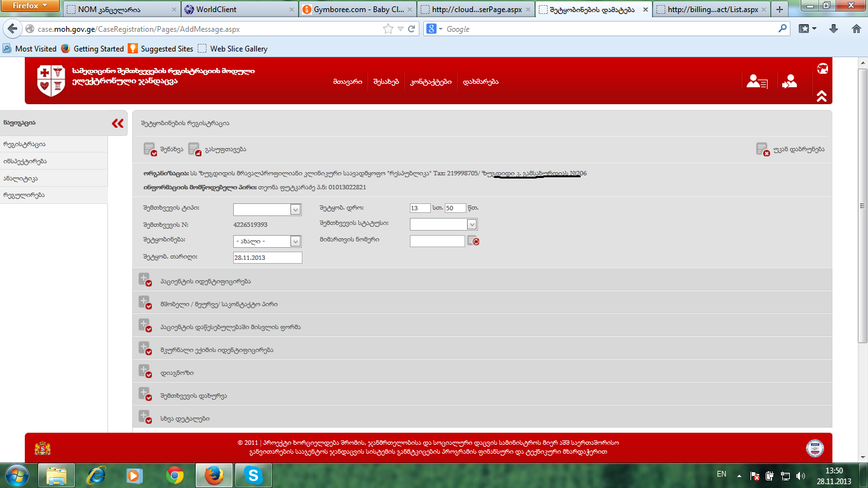Open the შემთხვევის სტატუსი dropdown
This screenshot has height=488, width=868.
471,224
